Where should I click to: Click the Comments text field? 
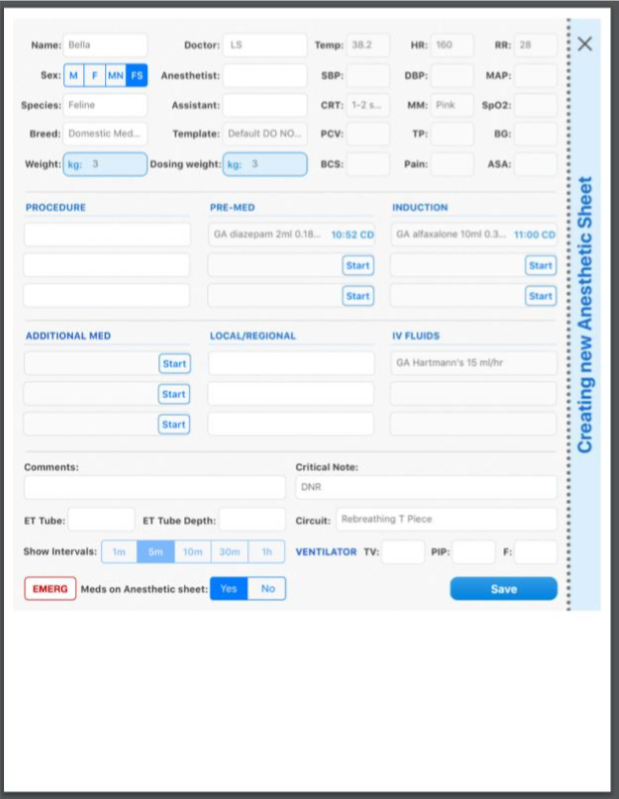154,488
